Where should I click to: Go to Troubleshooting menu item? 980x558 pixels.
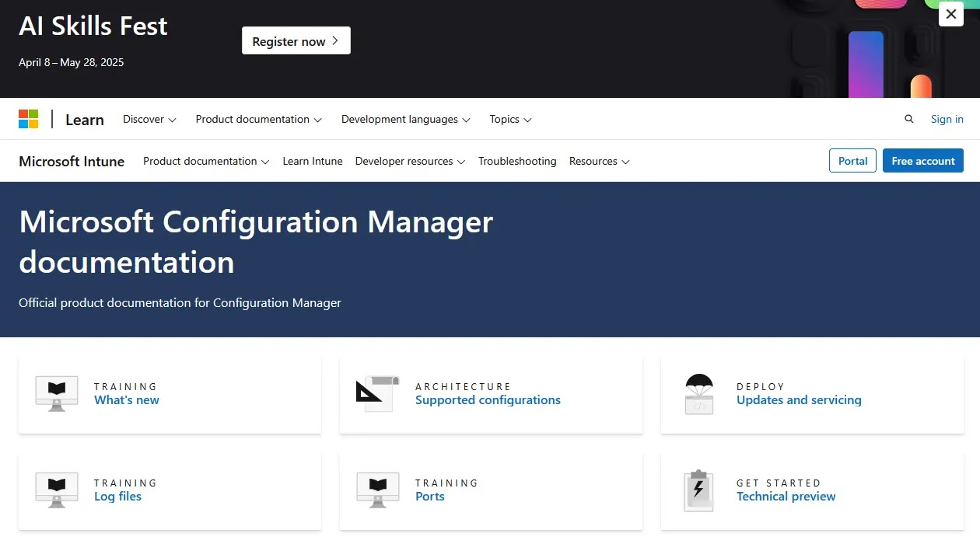coord(517,161)
